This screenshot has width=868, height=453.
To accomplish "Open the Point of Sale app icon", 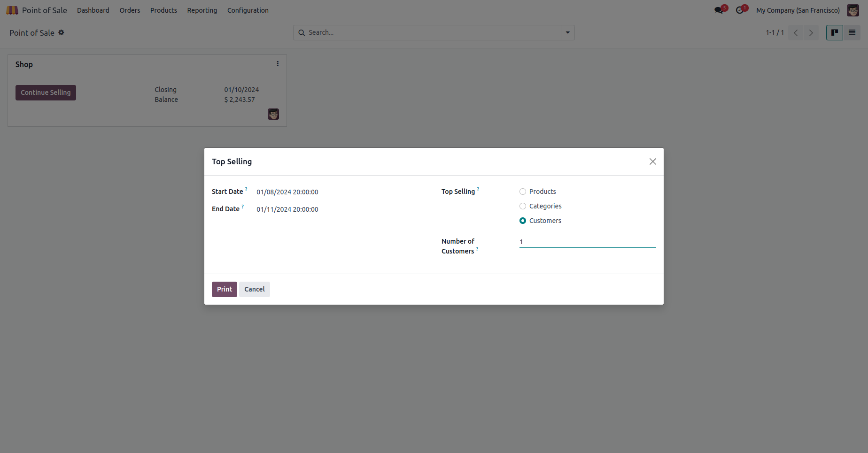I will [x=12, y=10].
